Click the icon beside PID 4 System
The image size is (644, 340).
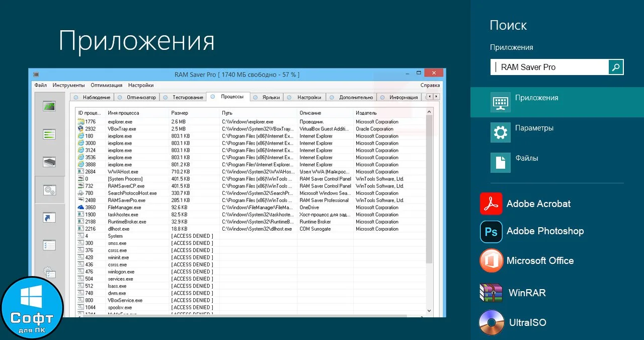pos(81,236)
